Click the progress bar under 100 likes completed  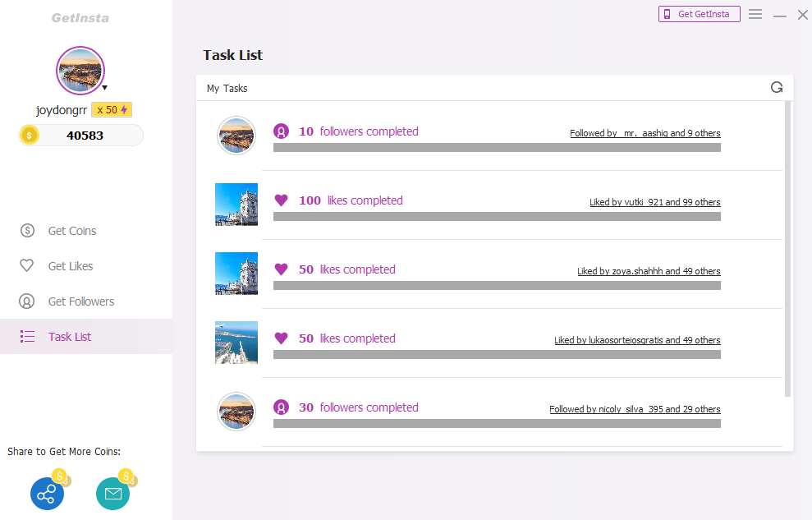pyautogui.click(x=497, y=217)
